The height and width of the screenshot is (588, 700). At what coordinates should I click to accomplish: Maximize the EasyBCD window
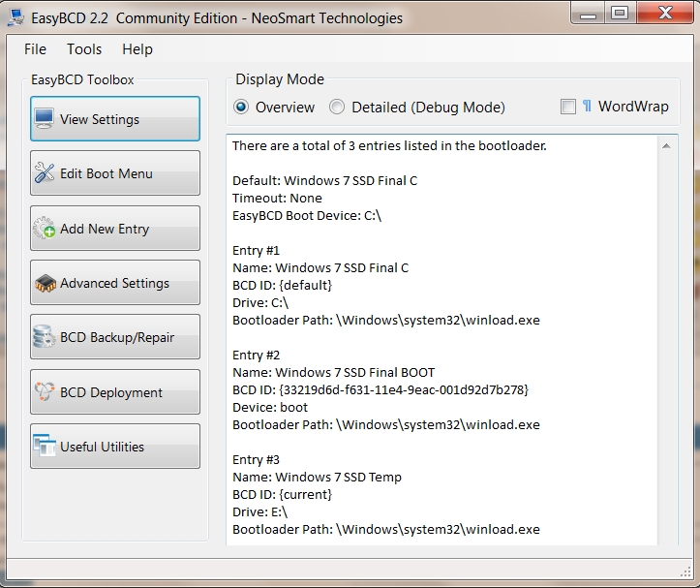click(621, 13)
